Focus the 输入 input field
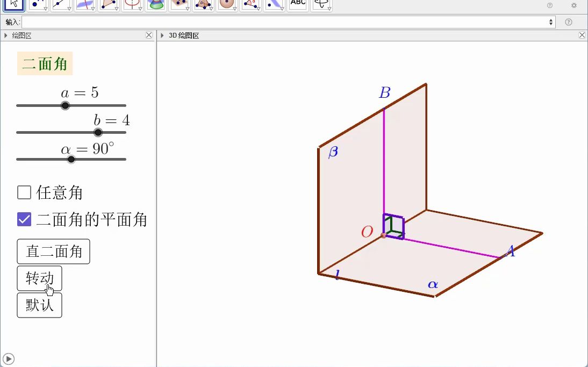This screenshot has width=588, height=367. click(x=289, y=22)
